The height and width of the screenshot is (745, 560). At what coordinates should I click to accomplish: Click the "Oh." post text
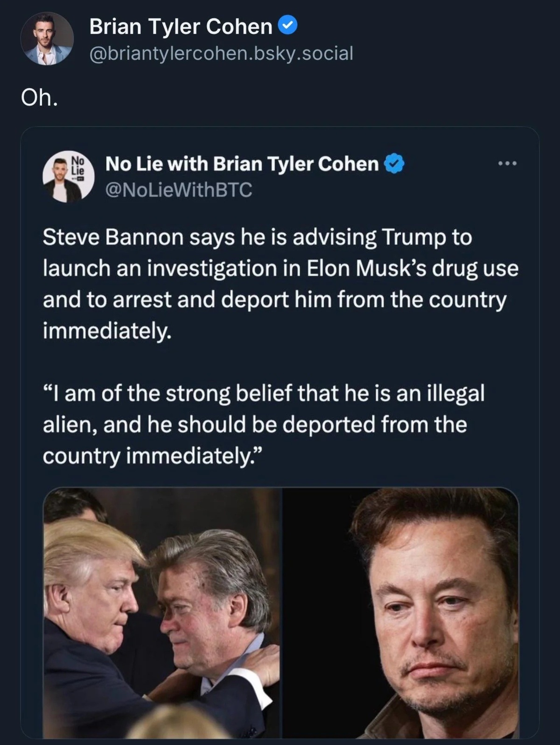pyautogui.click(x=39, y=97)
